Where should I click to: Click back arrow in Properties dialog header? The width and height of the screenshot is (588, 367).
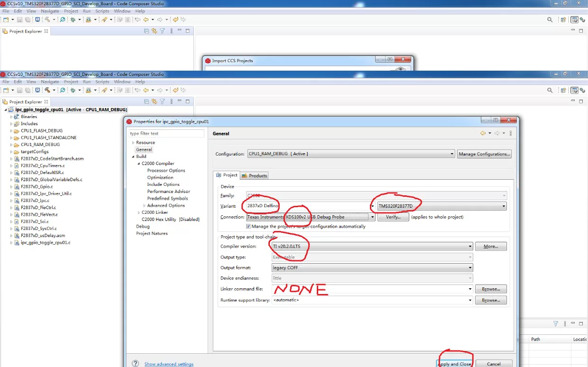[483, 134]
